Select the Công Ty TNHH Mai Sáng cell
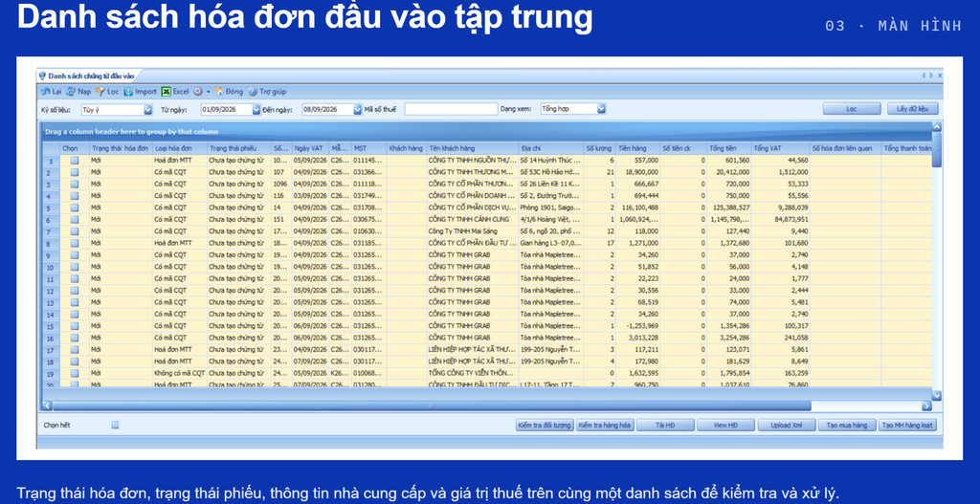The height and width of the screenshot is (504, 980). 473,231
